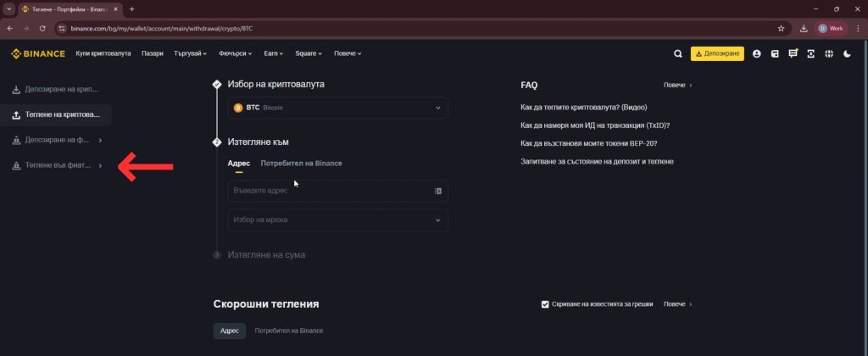Select Потребител на Binance in Скорошни тегления
Viewport: 868px width, 356px height.
click(x=289, y=331)
